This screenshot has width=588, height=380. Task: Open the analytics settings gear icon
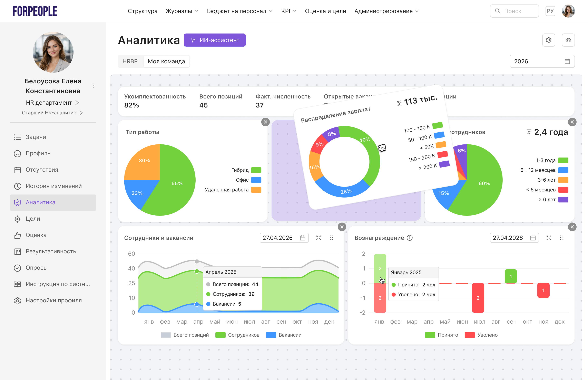(549, 40)
